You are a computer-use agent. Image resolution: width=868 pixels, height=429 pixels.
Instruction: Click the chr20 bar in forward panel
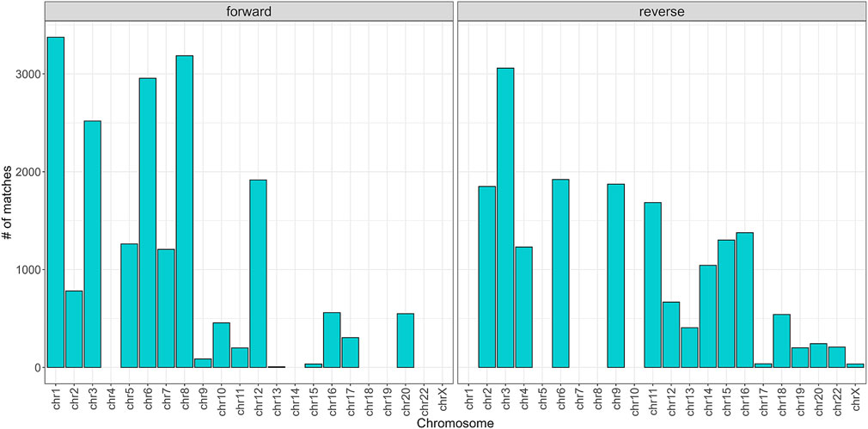[406, 340]
